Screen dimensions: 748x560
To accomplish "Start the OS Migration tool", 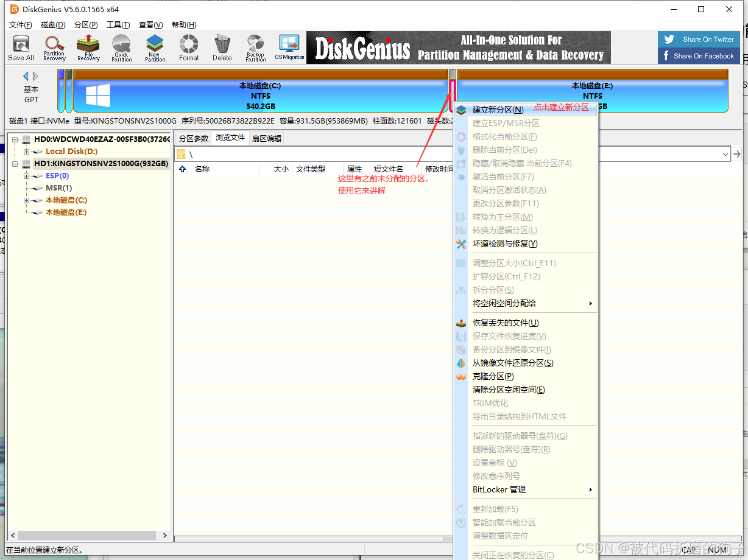I will pyautogui.click(x=289, y=48).
